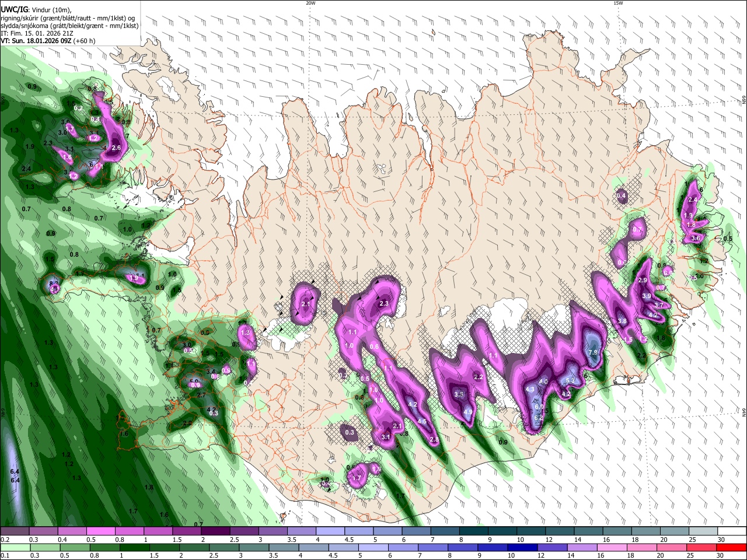
Task: Click the '7.9' precipitation value on the map
Action: tap(593, 353)
